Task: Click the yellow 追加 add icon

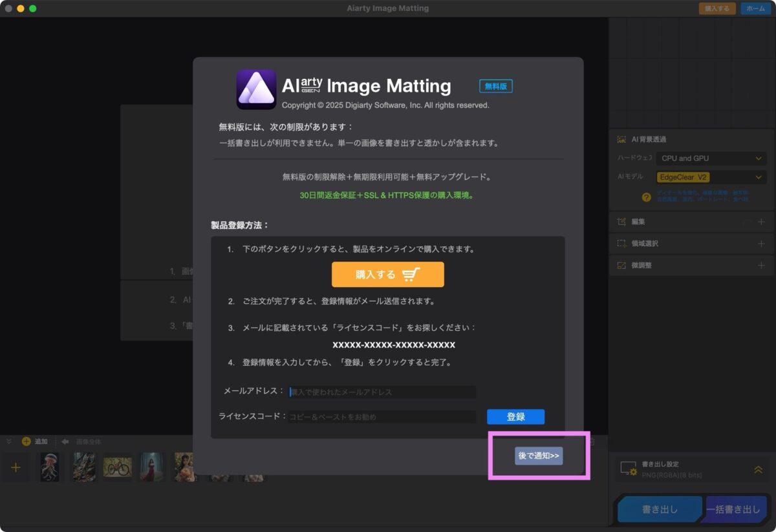Action: 27,442
